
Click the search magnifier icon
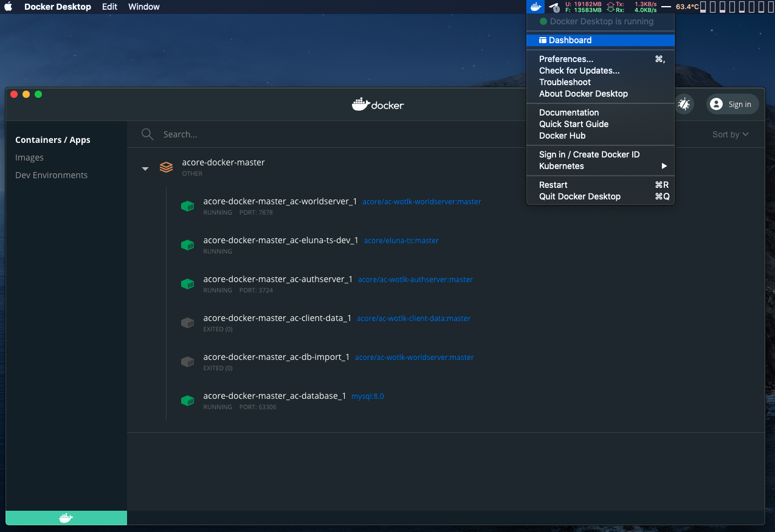(x=147, y=134)
